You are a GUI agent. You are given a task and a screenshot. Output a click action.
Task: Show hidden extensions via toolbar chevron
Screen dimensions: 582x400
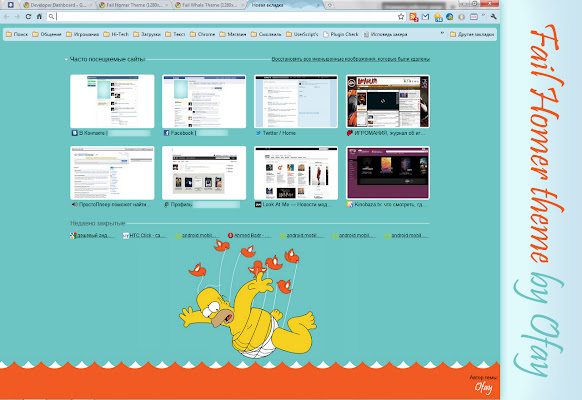pyautogui.click(x=483, y=16)
